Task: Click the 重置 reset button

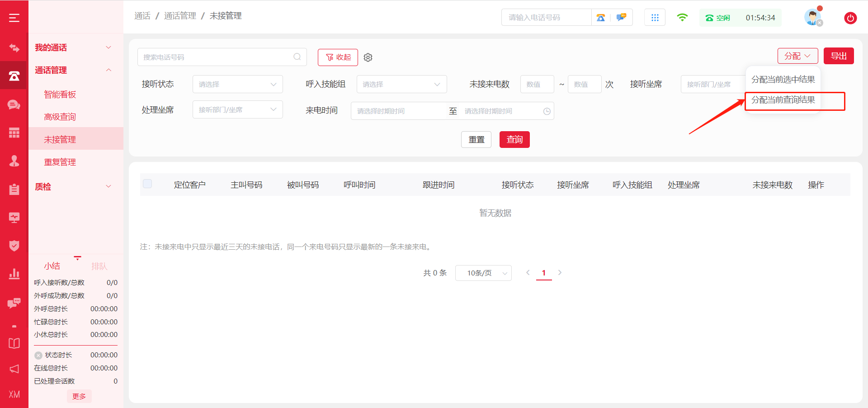Action: [476, 139]
